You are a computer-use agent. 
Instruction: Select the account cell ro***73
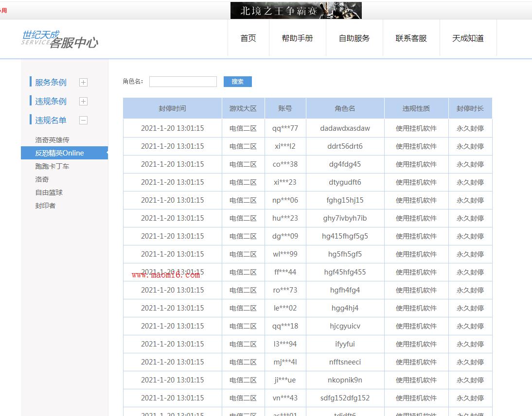pyautogui.click(x=285, y=290)
